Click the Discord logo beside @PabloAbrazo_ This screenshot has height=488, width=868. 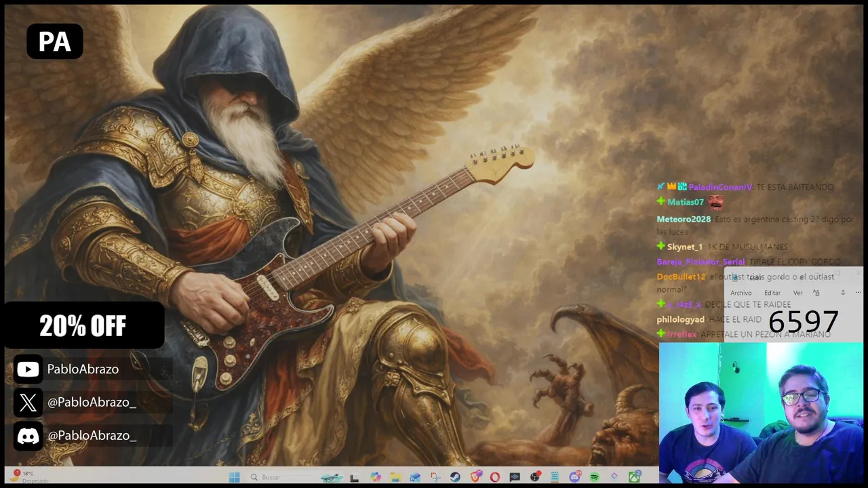[x=28, y=436]
